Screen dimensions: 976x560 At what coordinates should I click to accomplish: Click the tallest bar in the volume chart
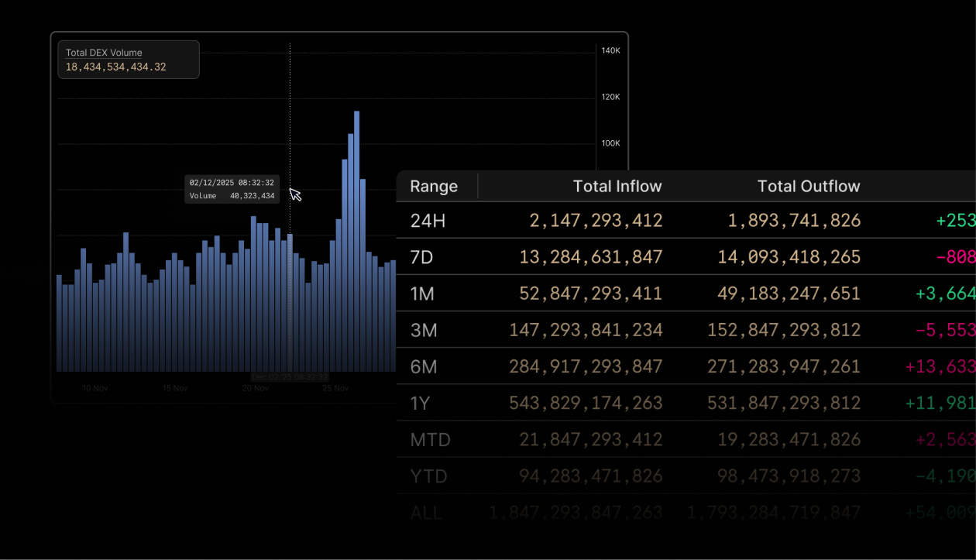356,241
